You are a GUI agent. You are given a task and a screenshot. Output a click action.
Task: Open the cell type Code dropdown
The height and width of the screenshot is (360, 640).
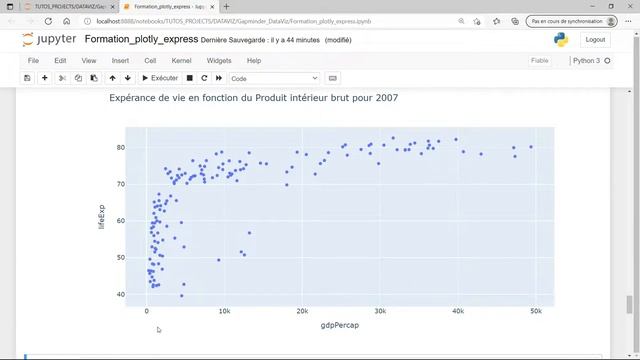(274, 78)
